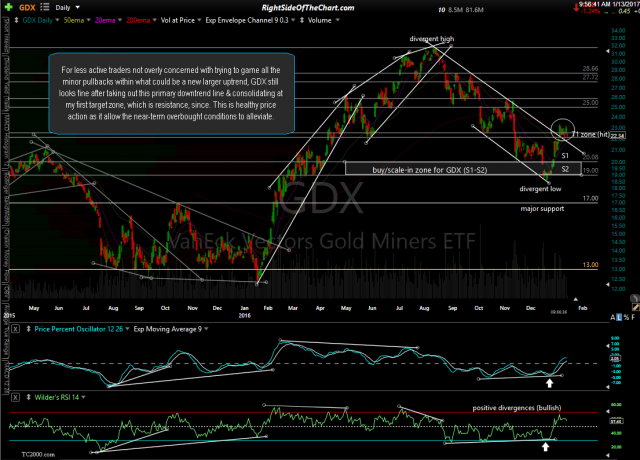Click the S2 support label
640x460 pixels.
coord(565,169)
